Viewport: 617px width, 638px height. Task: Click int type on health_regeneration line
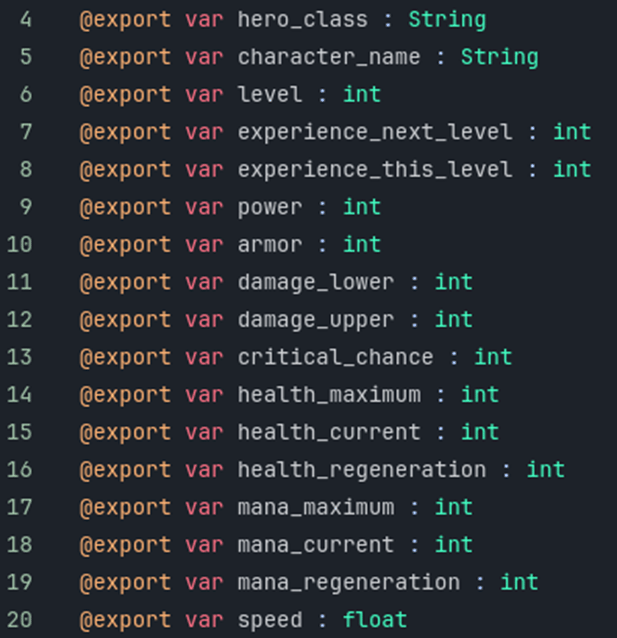pos(545,470)
